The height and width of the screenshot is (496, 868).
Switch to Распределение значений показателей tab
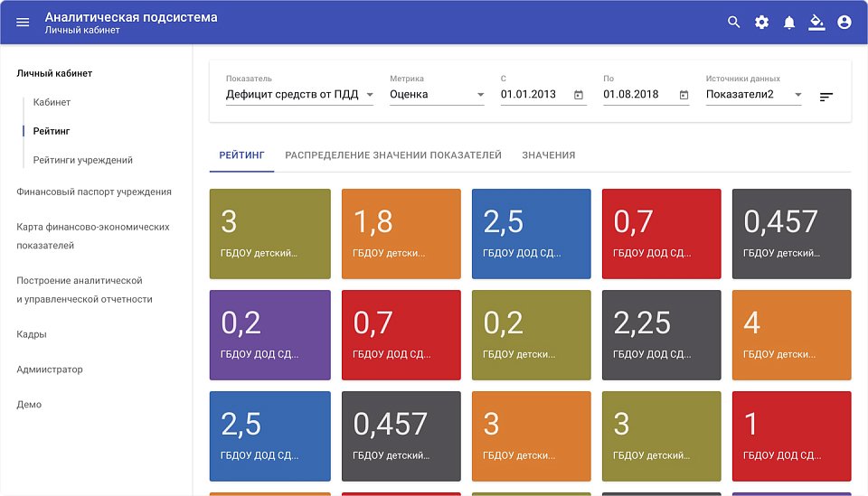click(x=392, y=155)
